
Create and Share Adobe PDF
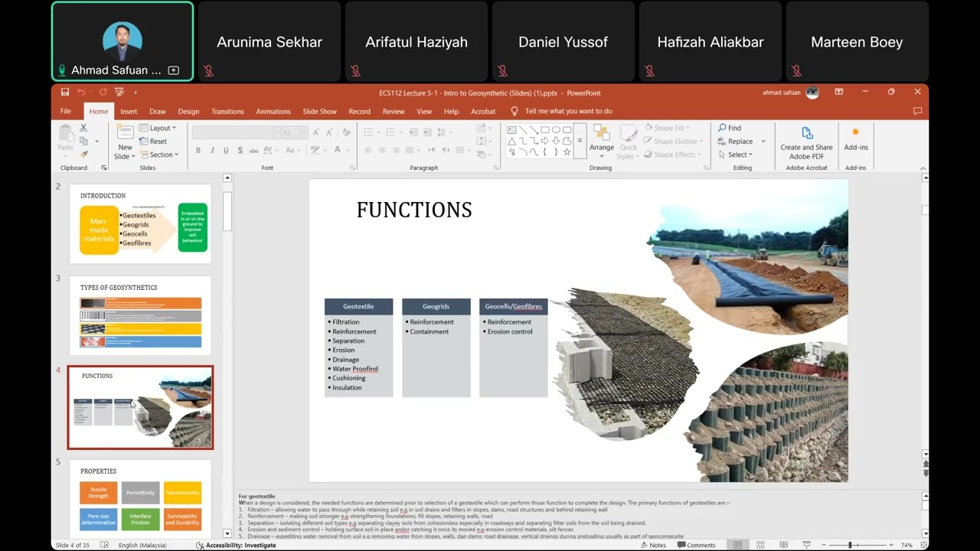[x=806, y=142]
